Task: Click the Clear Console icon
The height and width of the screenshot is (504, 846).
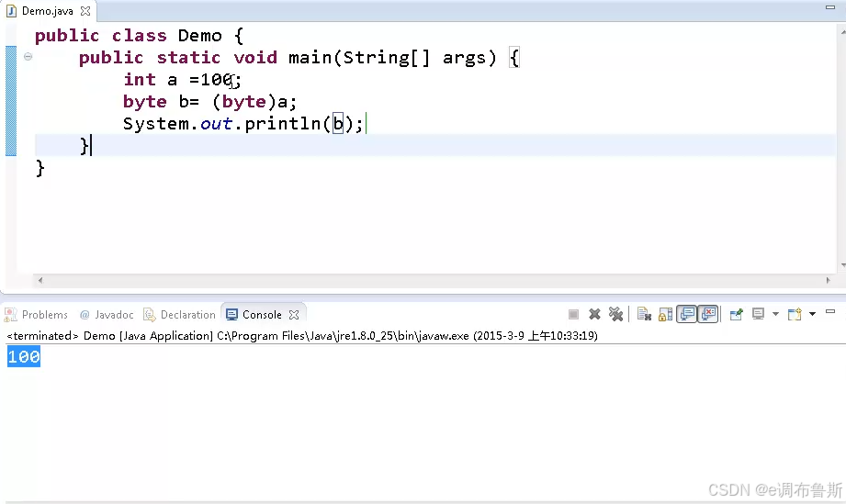Action: click(644, 314)
